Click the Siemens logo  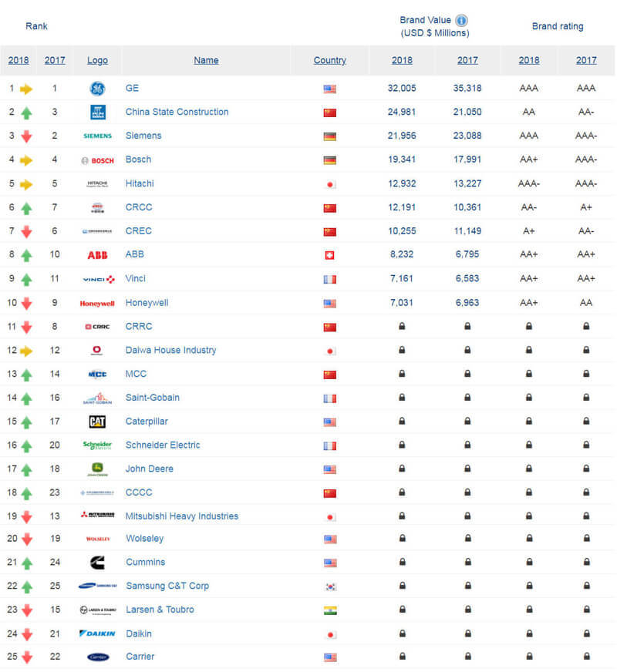(x=97, y=136)
